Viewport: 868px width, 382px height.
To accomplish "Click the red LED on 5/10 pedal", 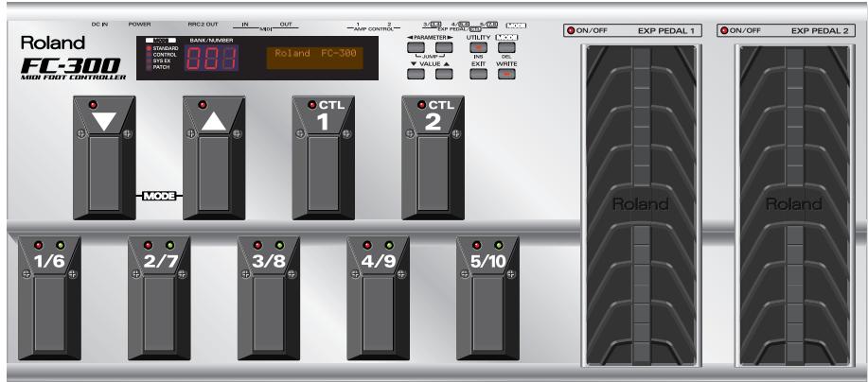I will click(x=477, y=245).
